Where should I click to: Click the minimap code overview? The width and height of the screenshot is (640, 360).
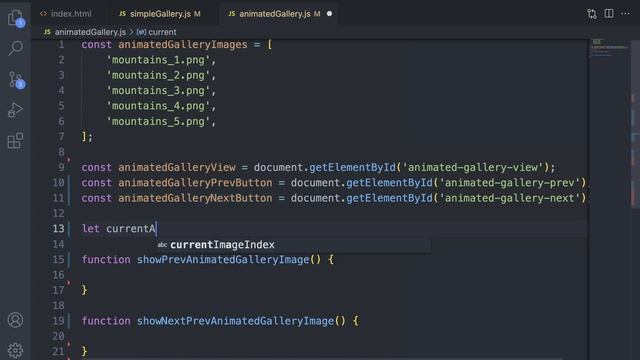pos(609,48)
